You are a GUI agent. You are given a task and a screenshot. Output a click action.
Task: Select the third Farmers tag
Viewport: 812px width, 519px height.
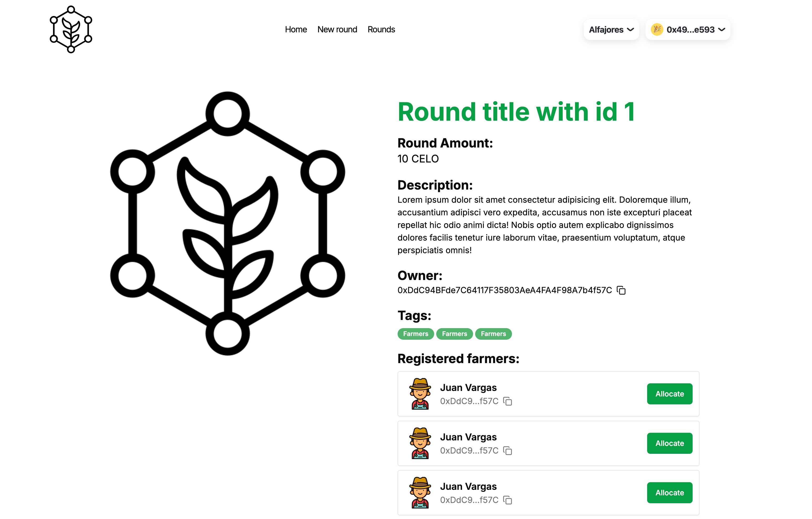(494, 334)
